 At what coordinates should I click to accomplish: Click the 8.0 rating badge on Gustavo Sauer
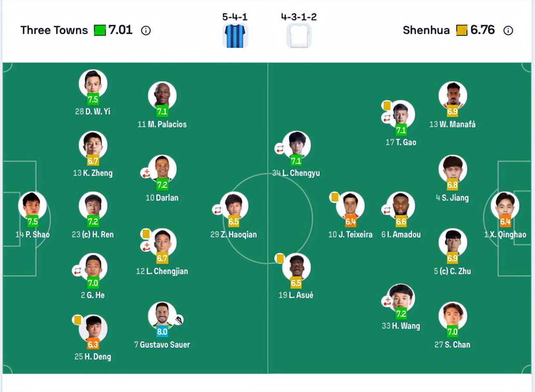pyautogui.click(x=162, y=331)
